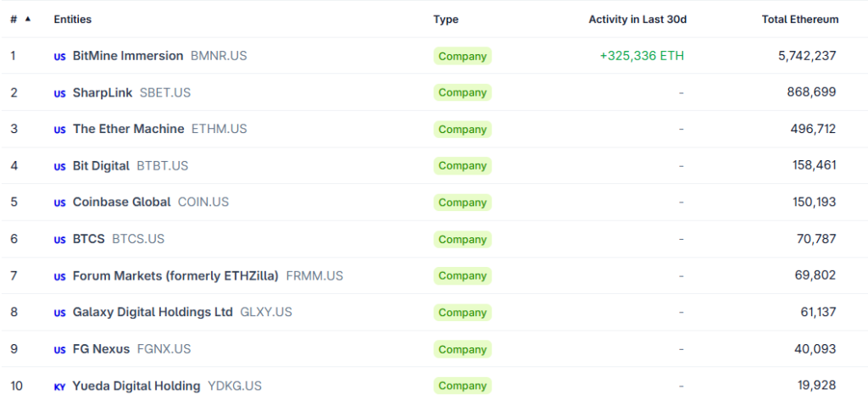Sort by Activity in Last 30d header

[637, 19]
